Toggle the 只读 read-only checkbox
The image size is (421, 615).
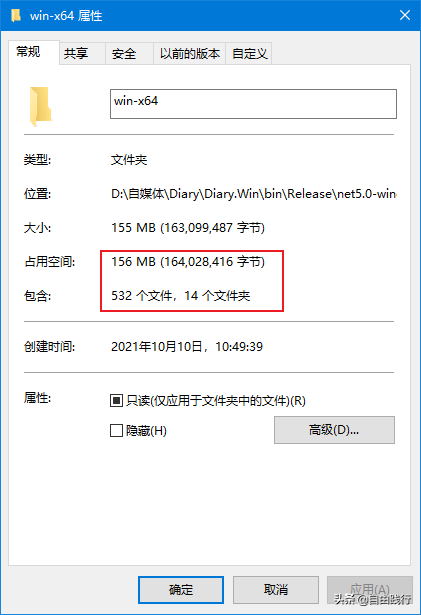(x=116, y=400)
